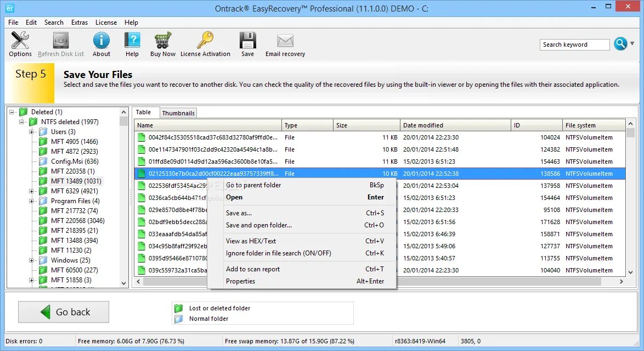Collapse the NTFS deleted (1997) node
Screen dimensions: 644x351
point(22,122)
